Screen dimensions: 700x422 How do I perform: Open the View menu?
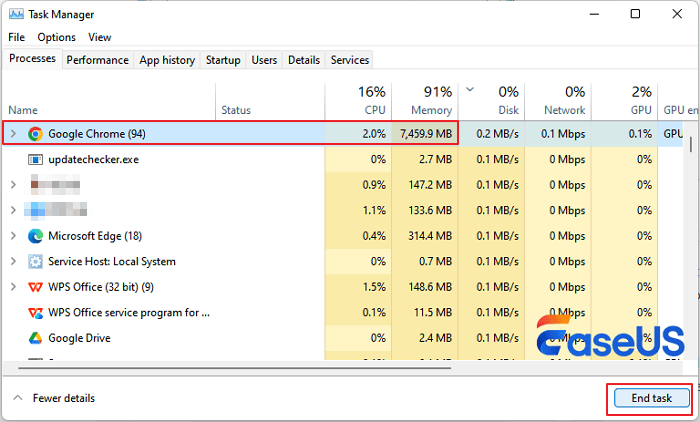point(100,37)
